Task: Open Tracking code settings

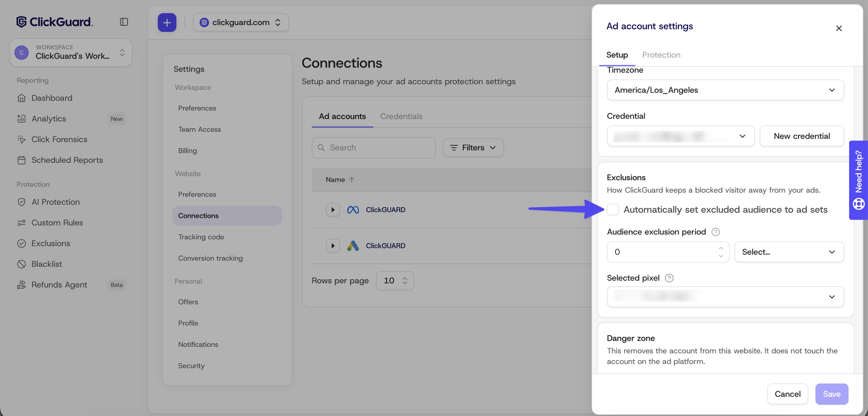Action: click(x=201, y=237)
